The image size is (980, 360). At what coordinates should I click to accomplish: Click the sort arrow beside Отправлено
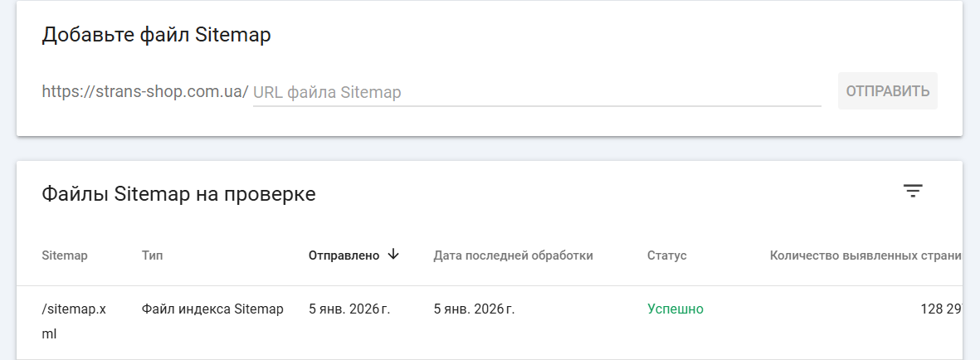click(393, 255)
